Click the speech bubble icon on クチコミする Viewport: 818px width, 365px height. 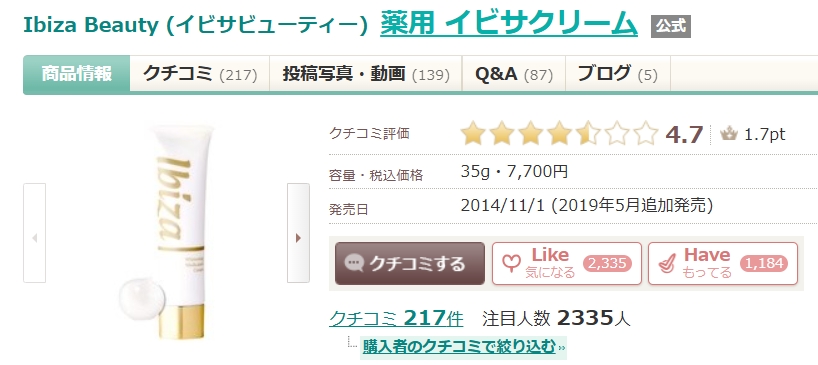pos(355,263)
